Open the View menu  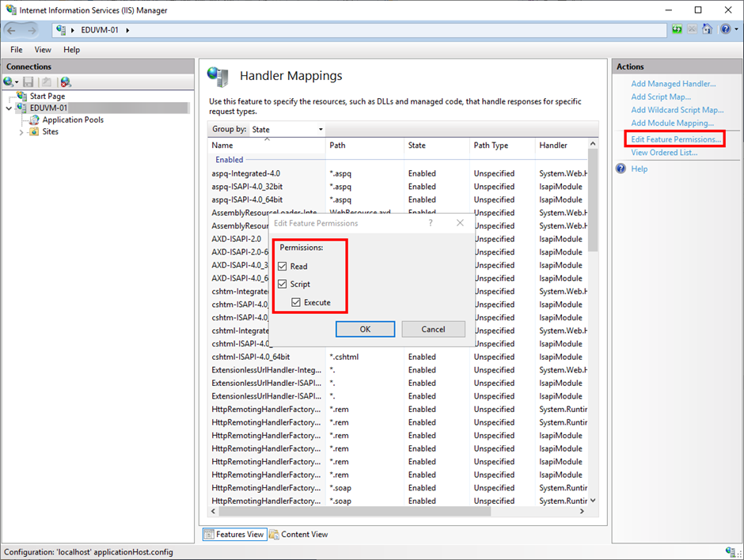pos(43,50)
